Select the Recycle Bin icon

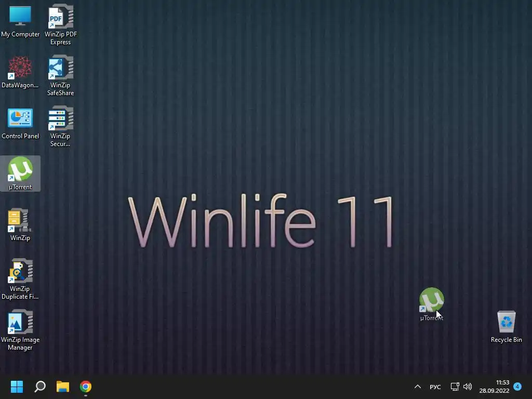(x=506, y=326)
